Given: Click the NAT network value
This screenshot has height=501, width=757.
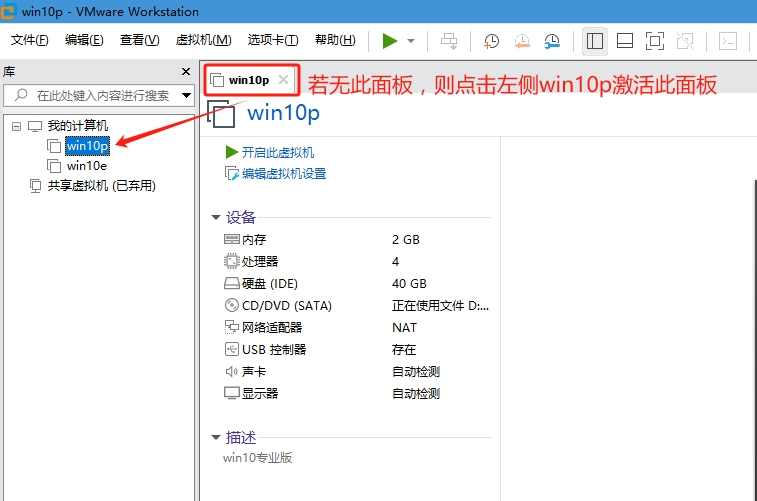Looking at the screenshot, I should [405, 328].
